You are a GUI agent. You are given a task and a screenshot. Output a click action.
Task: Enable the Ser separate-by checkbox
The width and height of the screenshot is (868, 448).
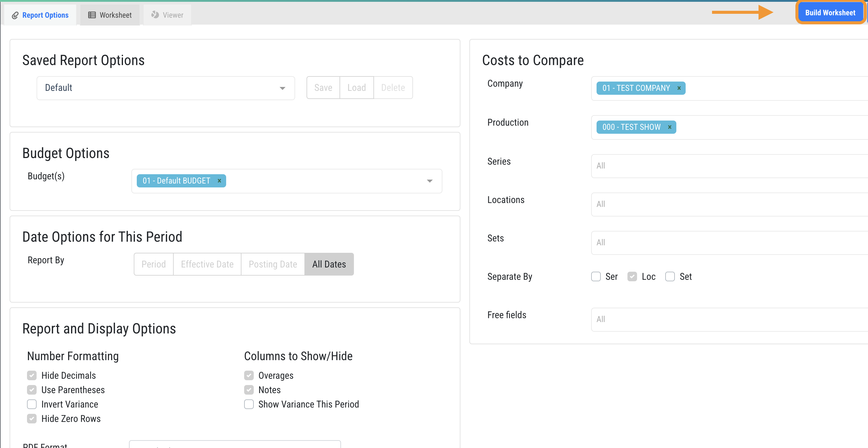596,276
